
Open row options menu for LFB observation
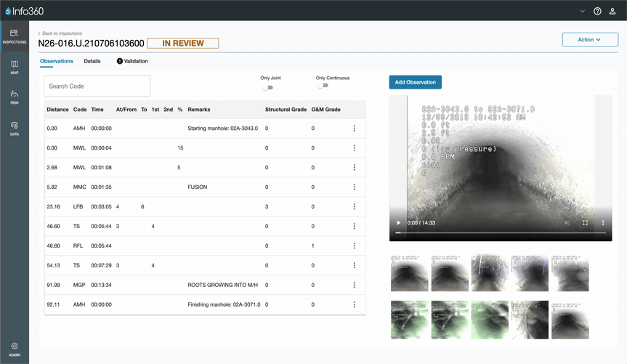point(355,207)
